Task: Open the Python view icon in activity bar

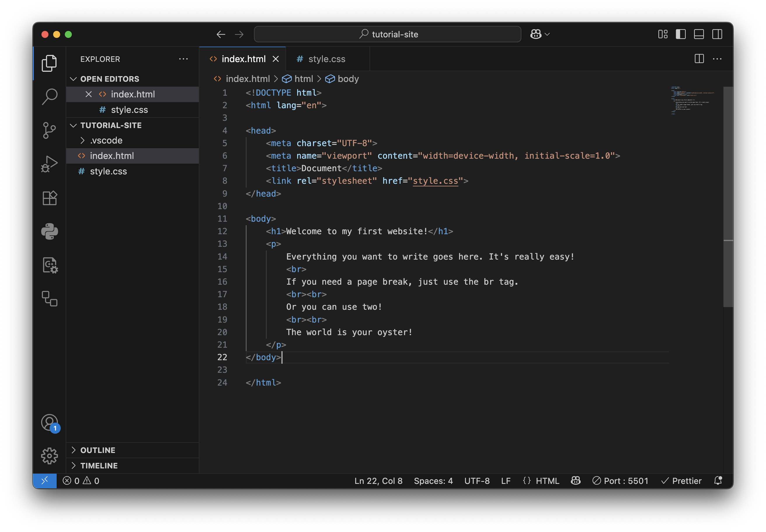Action: (49, 231)
